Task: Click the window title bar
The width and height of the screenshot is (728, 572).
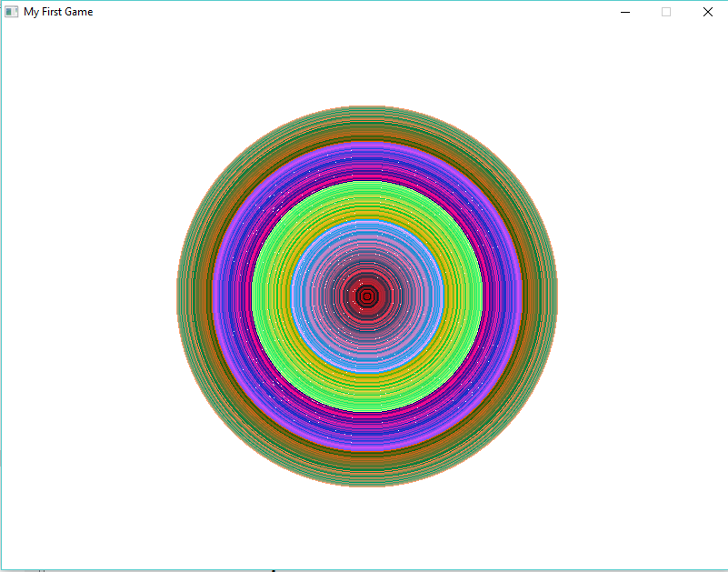Action: (x=364, y=12)
